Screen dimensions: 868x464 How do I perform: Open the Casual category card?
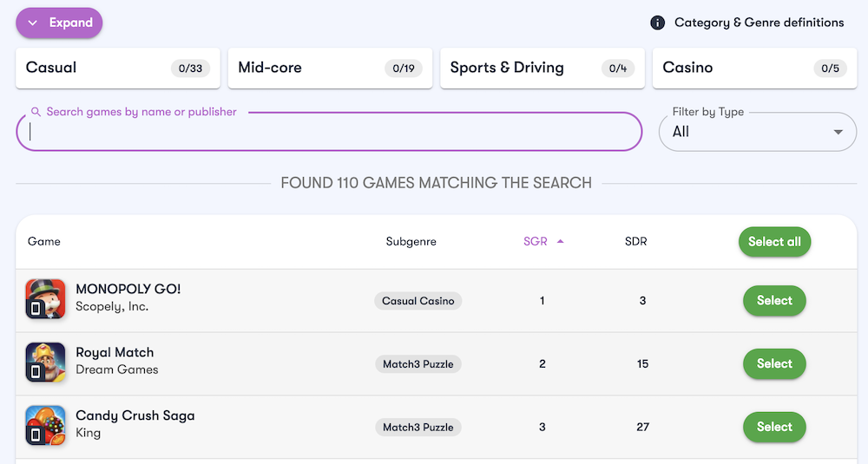tap(118, 68)
